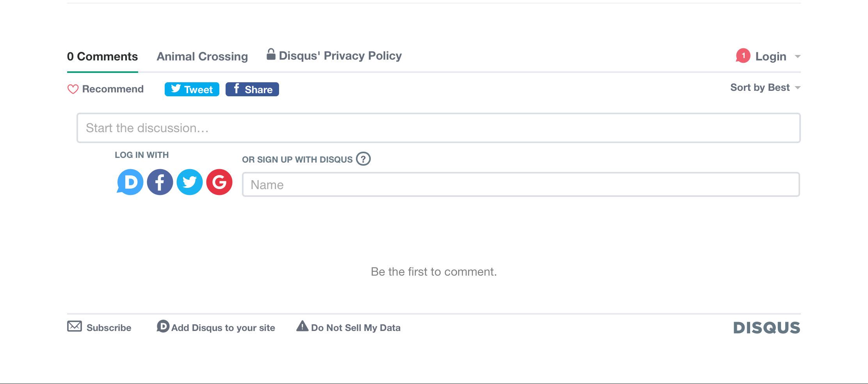Click the Subscribe envelope icon

pos(75,326)
